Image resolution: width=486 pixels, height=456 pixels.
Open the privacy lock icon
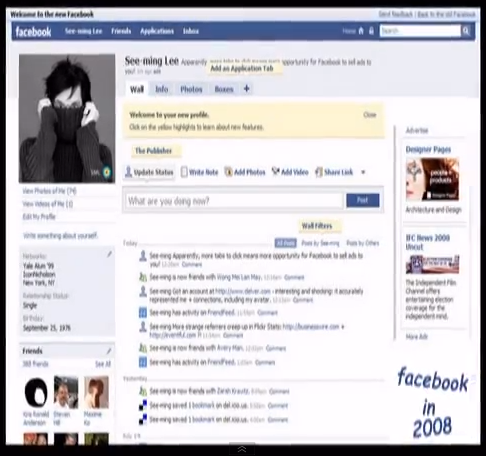[371, 31]
